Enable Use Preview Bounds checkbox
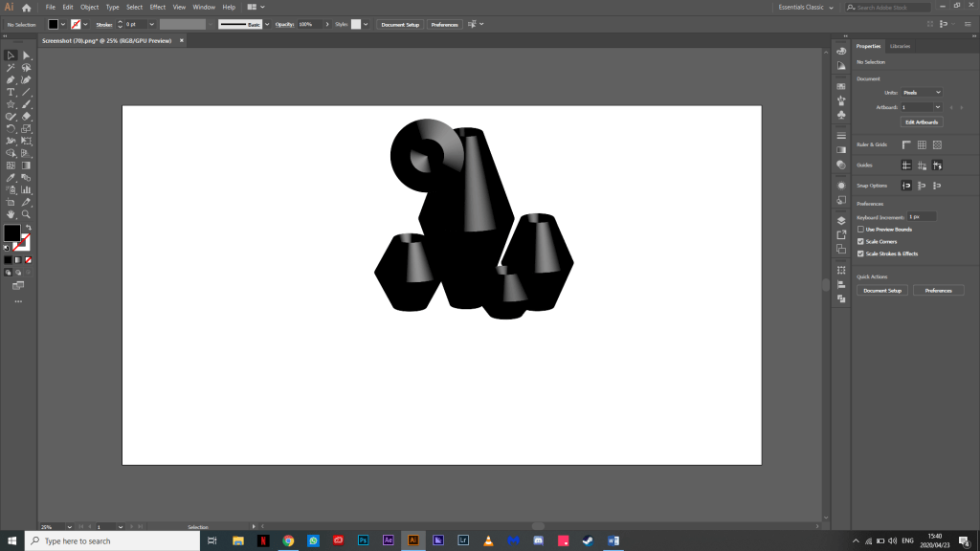This screenshot has width=980, height=551. 860,230
